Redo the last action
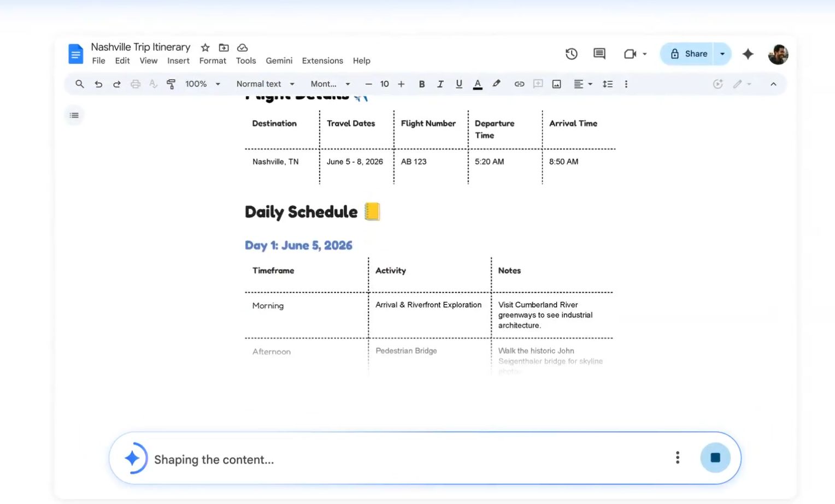 click(117, 84)
